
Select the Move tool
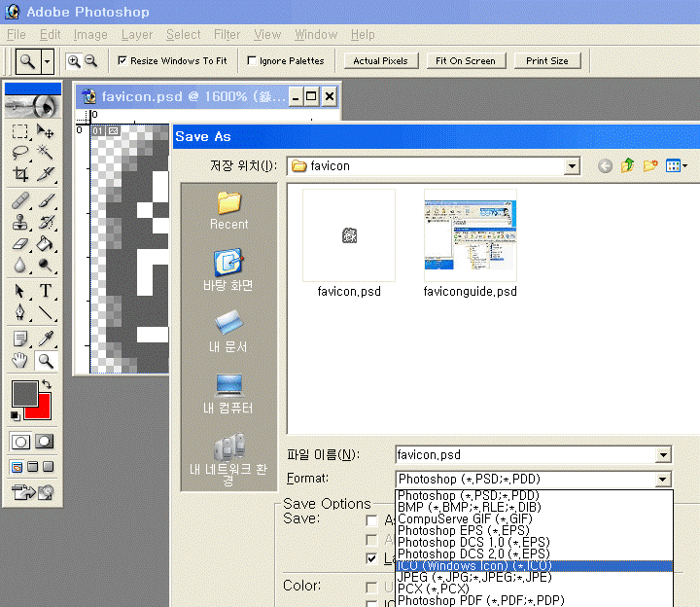coord(45,131)
